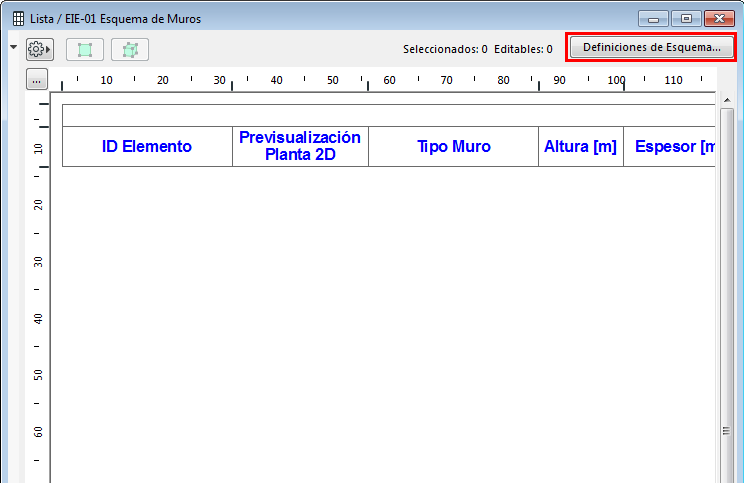Click the select-in-2D green square icon
Screen dimensions: 744x483
pos(85,49)
